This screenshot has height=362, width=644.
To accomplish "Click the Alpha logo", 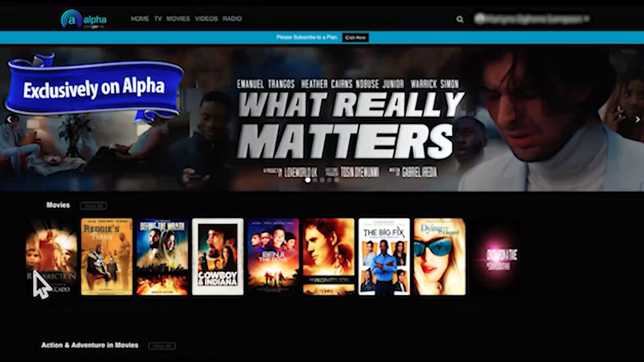I will 84,19.
